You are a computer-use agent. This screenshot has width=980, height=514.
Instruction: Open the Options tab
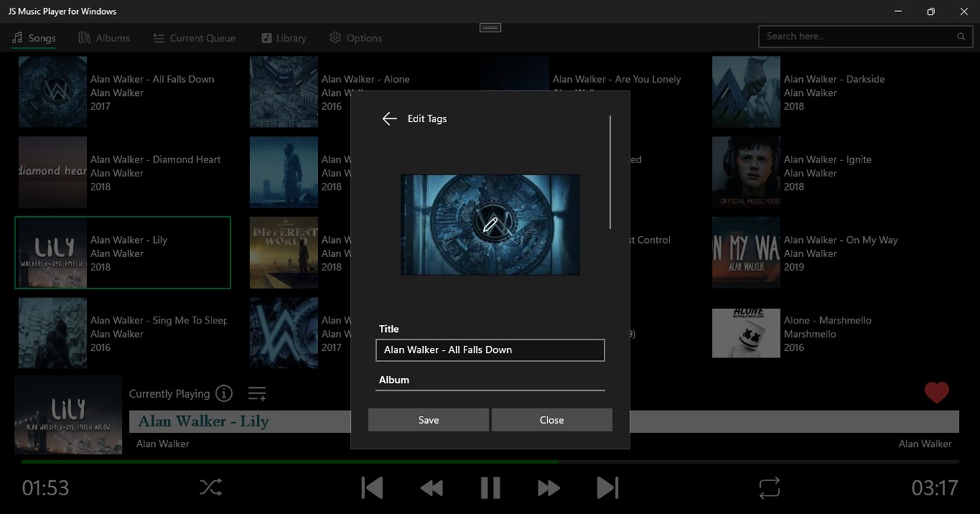(355, 38)
